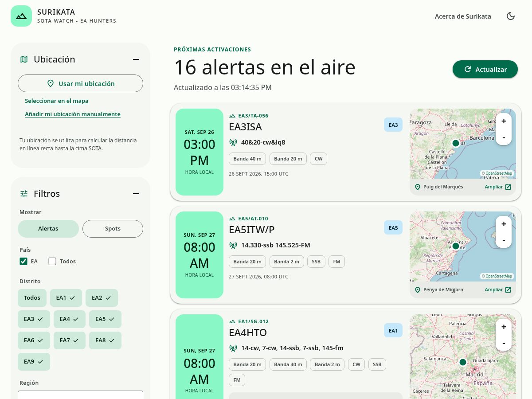Zoom in on the Penya de Migjorn map
Screen dimensions: 532x399
504,224
